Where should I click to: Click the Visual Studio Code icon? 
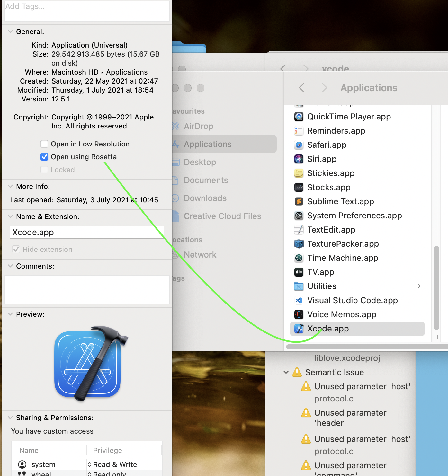coord(299,300)
